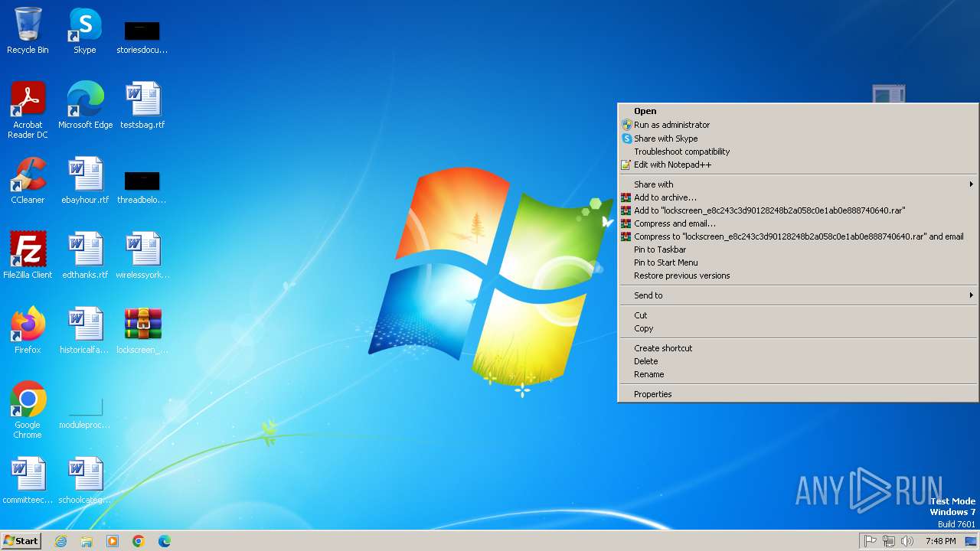Select testsbag.rtf document icon
The image size is (980, 551).
(142, 105)
